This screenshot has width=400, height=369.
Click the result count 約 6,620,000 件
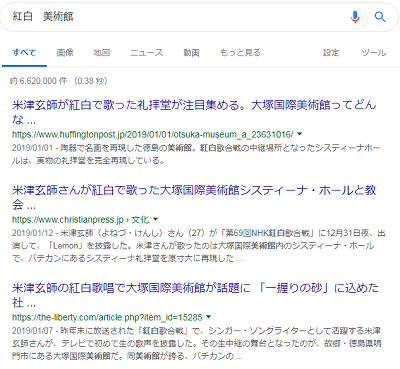click(38, 81)
